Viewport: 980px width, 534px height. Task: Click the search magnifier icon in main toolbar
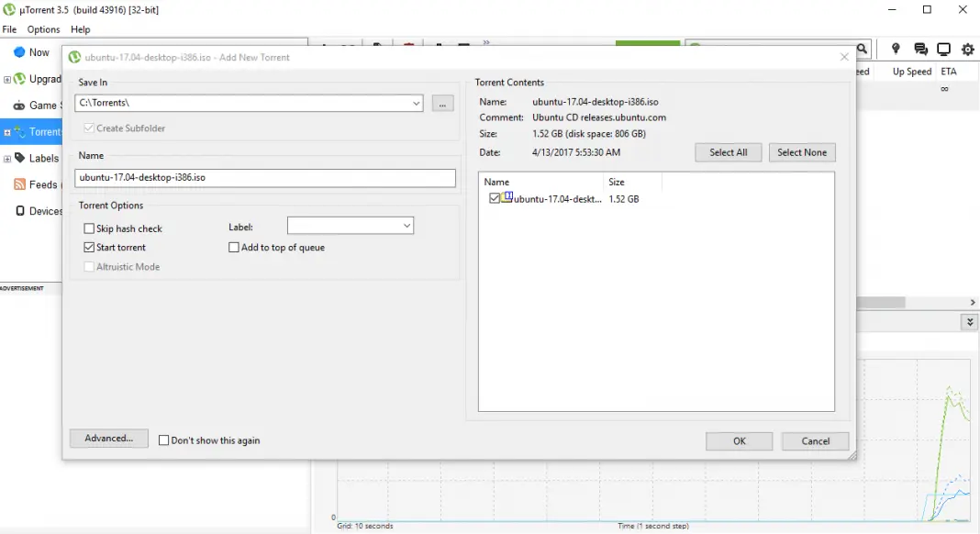pos(862,49)
